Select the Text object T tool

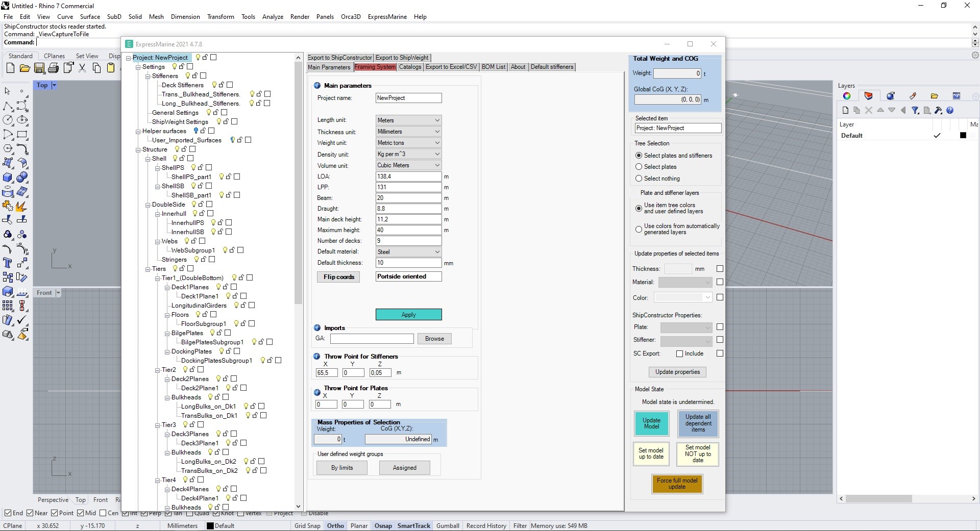(8, 263)
